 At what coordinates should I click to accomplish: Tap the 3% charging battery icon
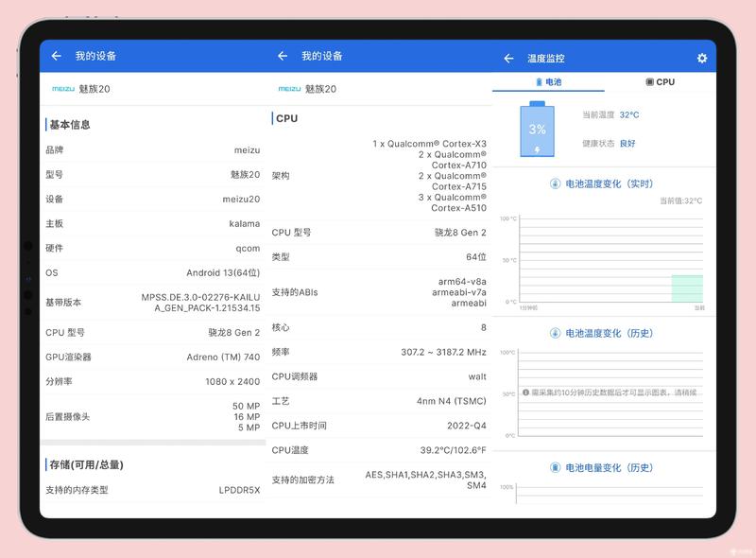click(537, 129)
